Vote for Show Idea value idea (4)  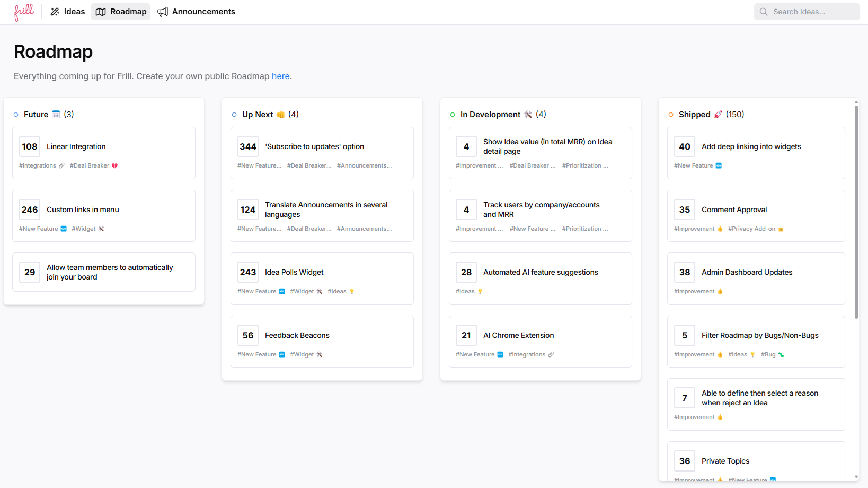pos(466,147)
